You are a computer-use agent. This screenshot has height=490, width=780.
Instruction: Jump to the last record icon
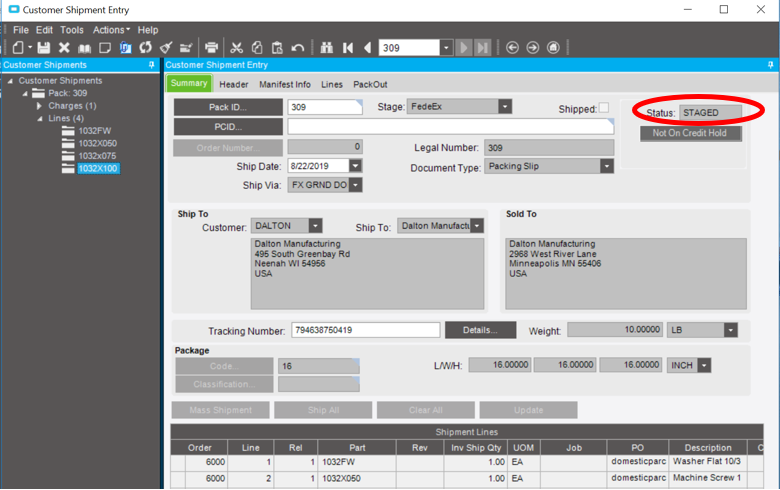[483, 48]
